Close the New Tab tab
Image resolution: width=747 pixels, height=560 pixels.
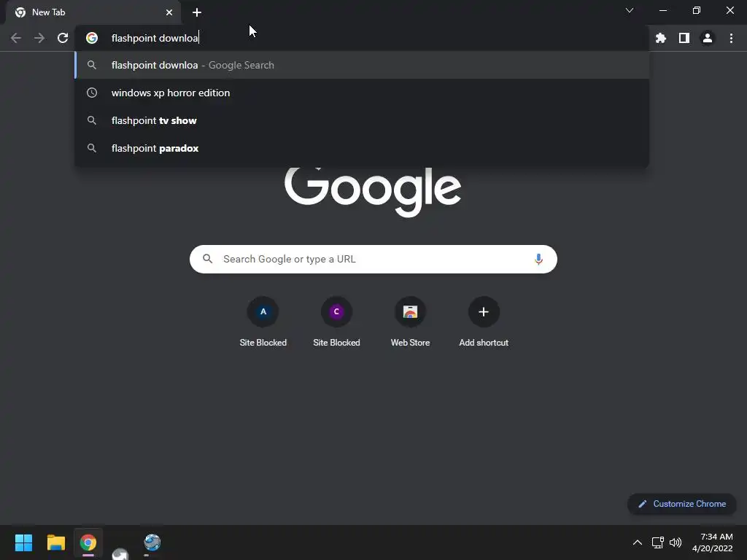pyautogui.click(x=169, y=12)
